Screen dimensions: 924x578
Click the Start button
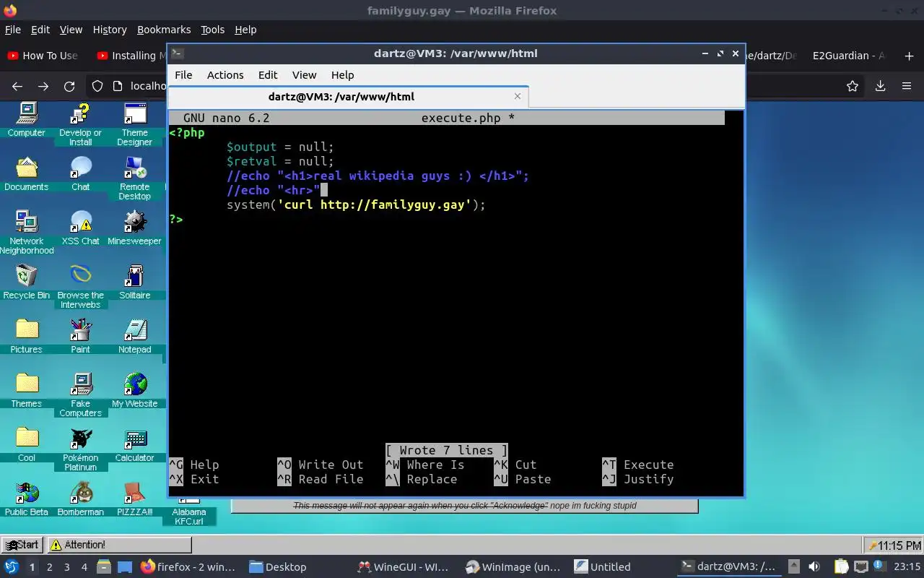[22, 545]
